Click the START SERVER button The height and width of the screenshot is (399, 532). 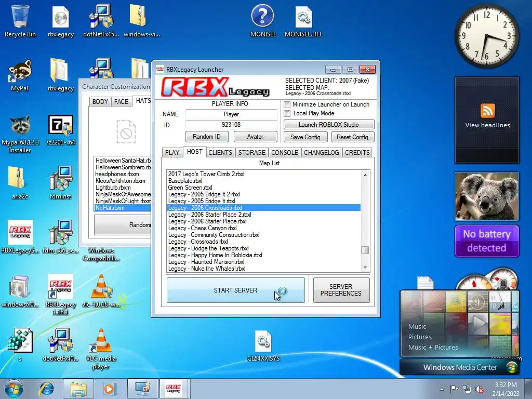coord(235,290)
